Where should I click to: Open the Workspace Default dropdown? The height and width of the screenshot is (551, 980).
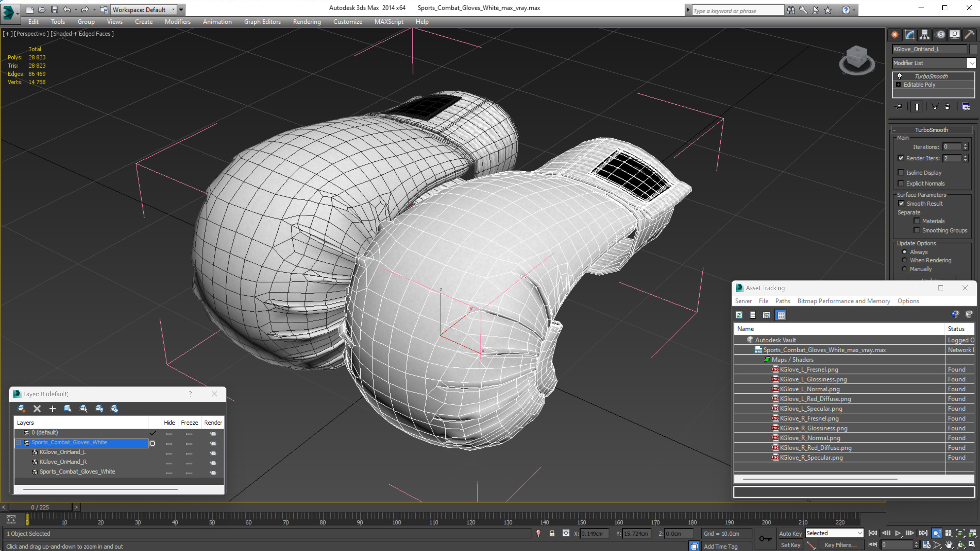click(144, 10)
